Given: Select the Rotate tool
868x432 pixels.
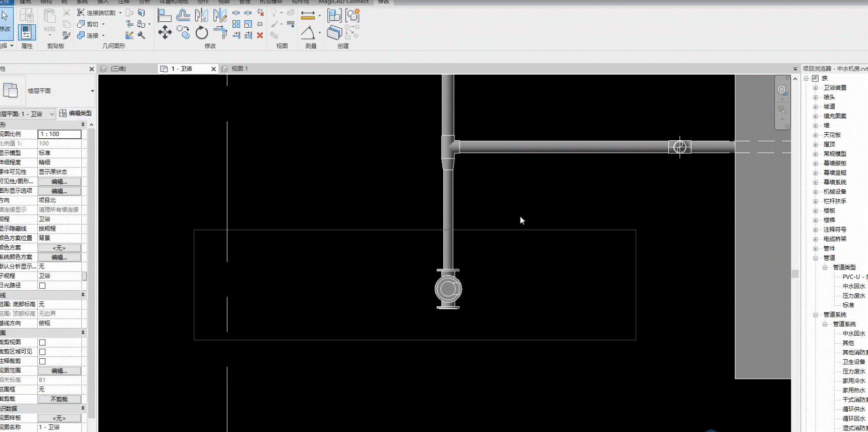Looking at the screenshot, I should tap(202, 33).
